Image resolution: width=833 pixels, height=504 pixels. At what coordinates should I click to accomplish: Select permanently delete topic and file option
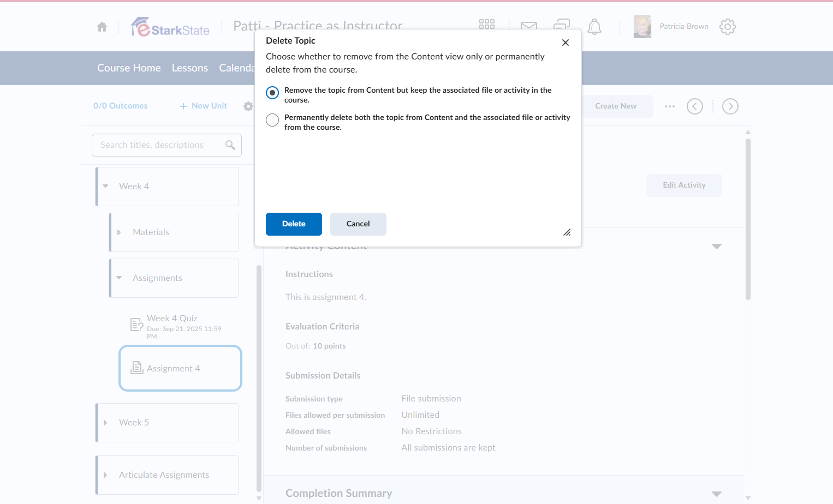pyautogui.click(x=272, y=120)
